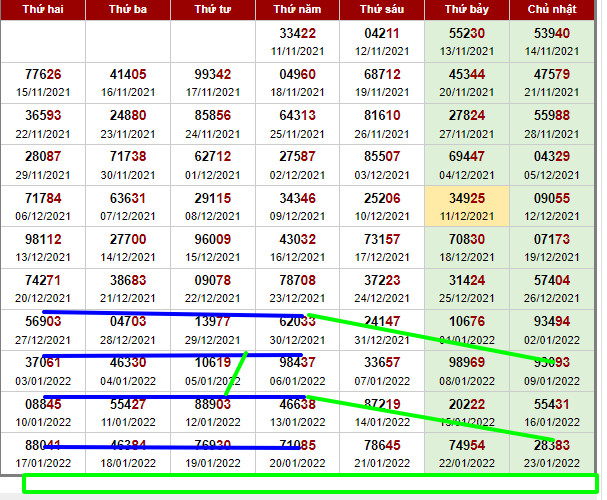Screen dimensions: 607x500
Task: Select the Thứ năm column header
Action: pos(297,10)
